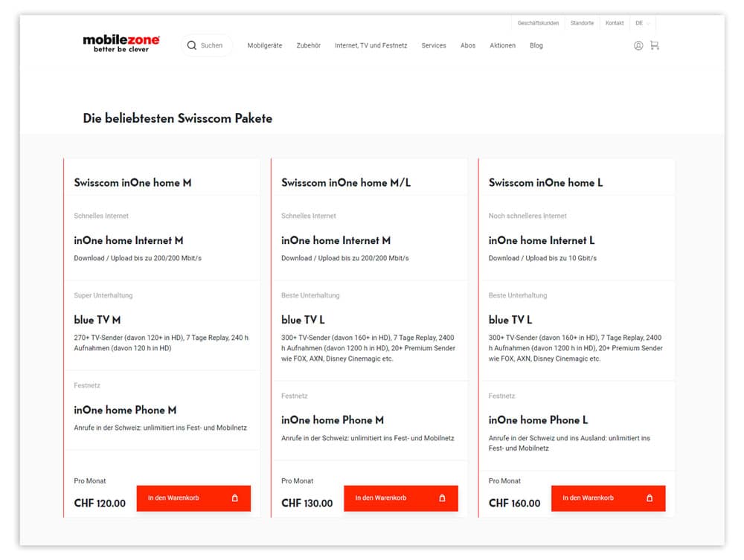This screenshot has width=744, height=560.
Task: Expand the DE language dropdown
Action: [x=641, y=23]
